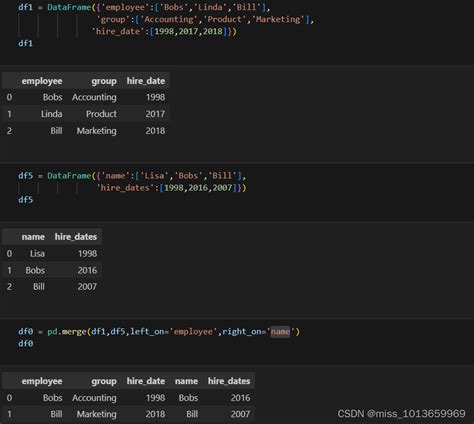Click left_on parameter in merge call
474x424 pixels.
147,332
